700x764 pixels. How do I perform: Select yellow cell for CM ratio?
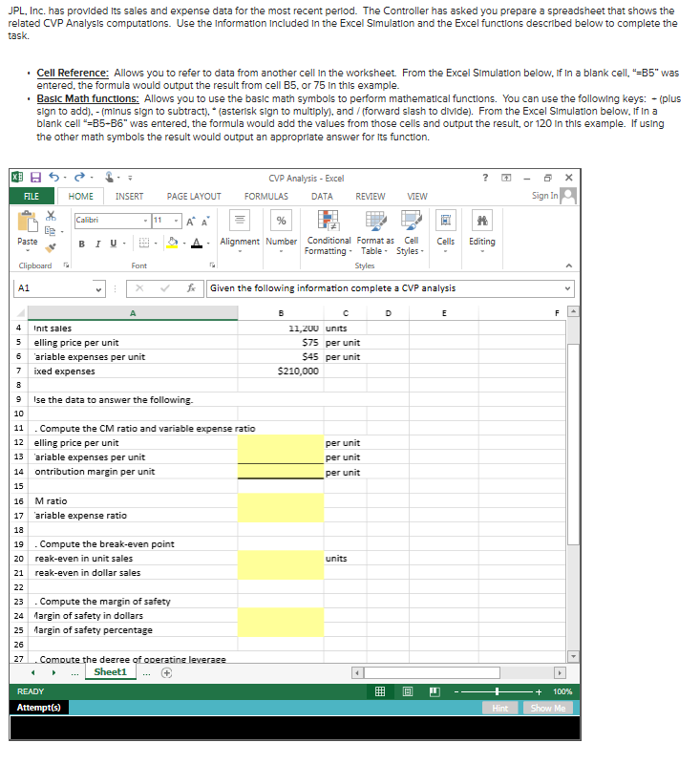click(281, 500)
